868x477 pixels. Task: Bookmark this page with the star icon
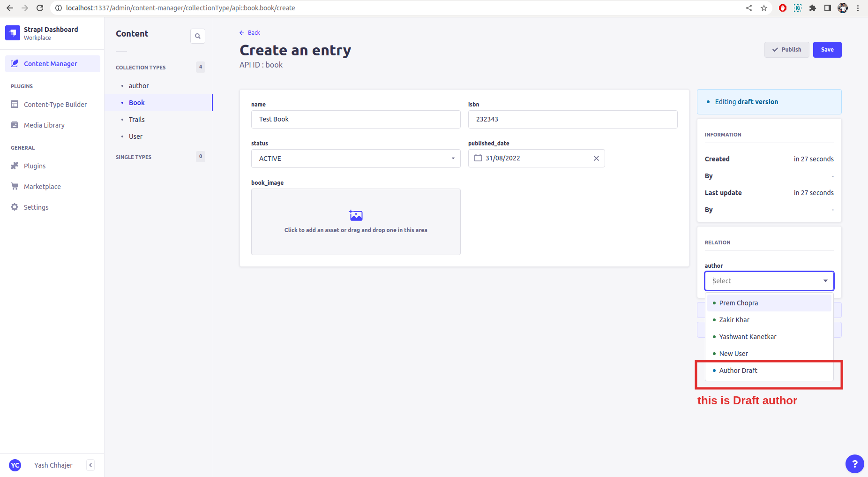[x=764, y=8]
